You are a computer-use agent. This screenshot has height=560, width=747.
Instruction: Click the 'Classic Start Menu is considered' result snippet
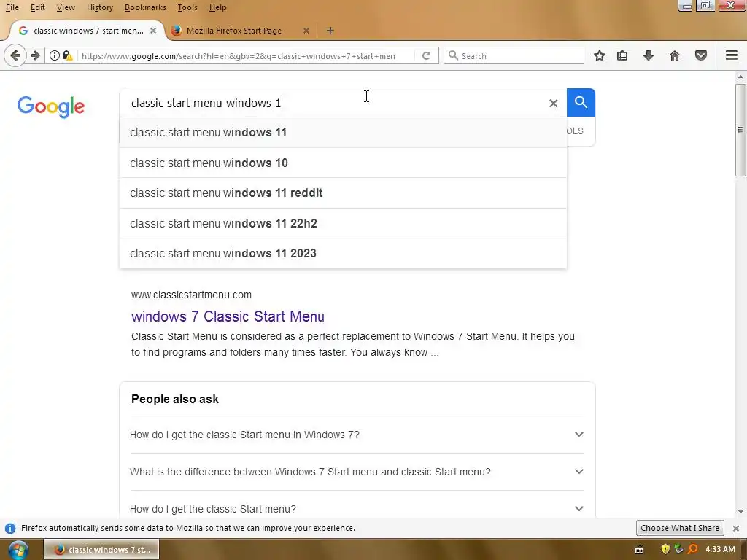click(353, 344)
